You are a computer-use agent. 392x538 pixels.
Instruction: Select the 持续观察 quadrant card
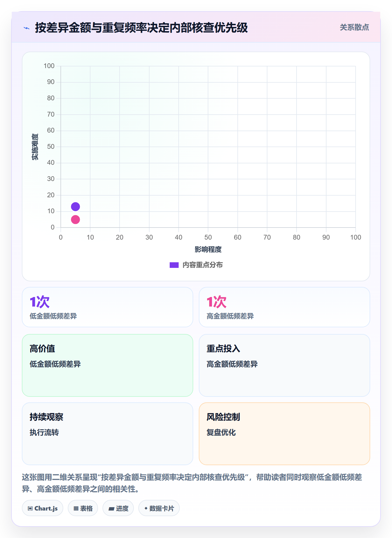[x=108, y=434]
